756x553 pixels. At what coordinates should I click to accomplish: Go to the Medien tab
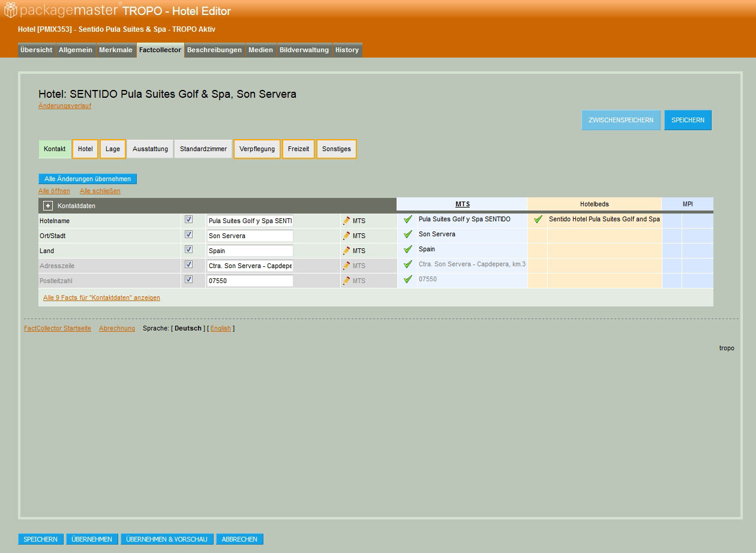[261, 50]
